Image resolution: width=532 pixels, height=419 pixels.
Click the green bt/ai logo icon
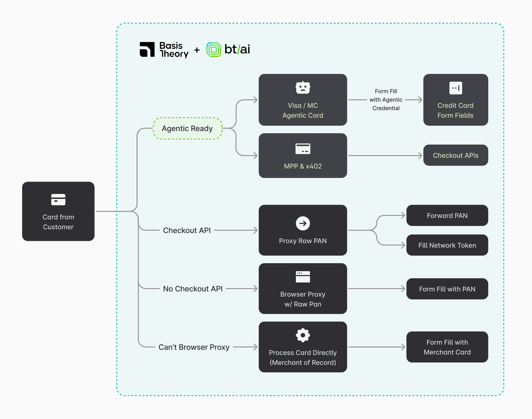(214, 50)
